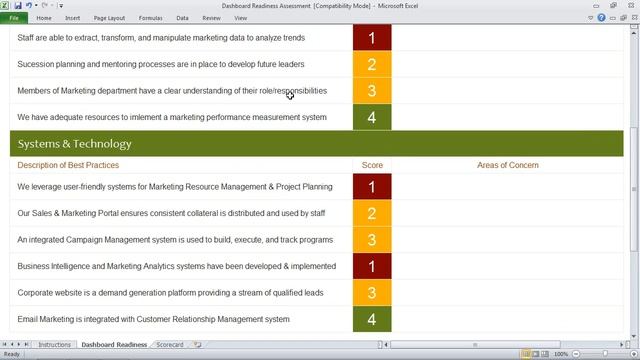Viewport: 640px width, 360px height.
Task: Click the Description of Best Practices heading
Action: click(x=68, y=165)
